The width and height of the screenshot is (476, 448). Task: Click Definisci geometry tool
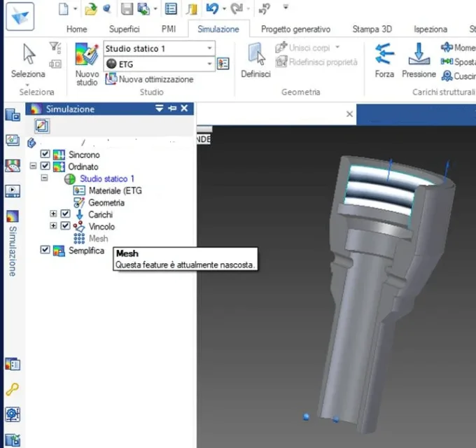[256, 60]
